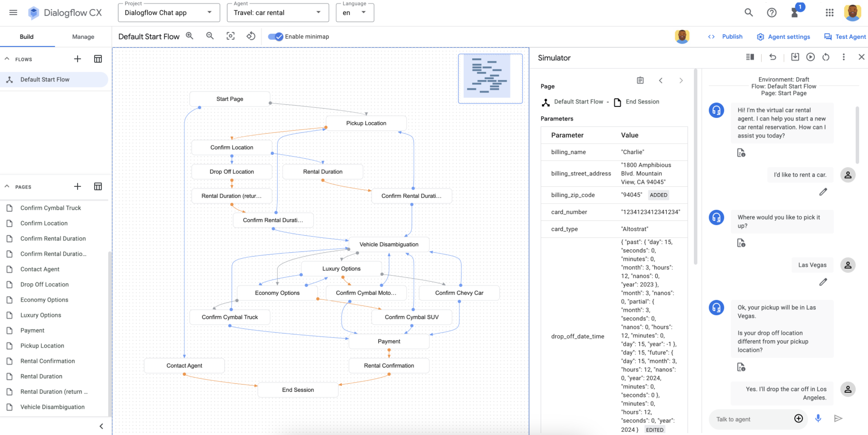Select the Vehicle Disambiguation node

(x=389, y=244)
